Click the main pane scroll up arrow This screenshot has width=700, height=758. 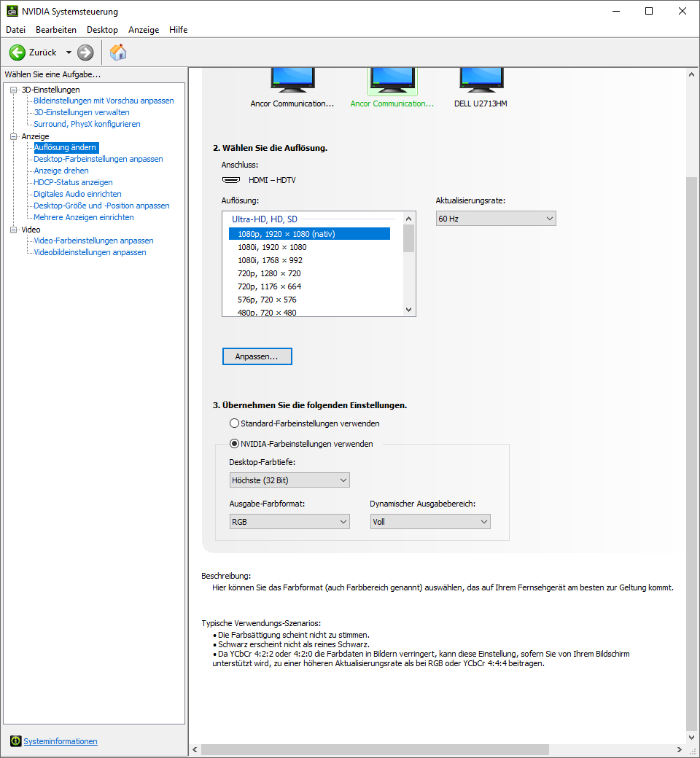click(x=692, y=74)
